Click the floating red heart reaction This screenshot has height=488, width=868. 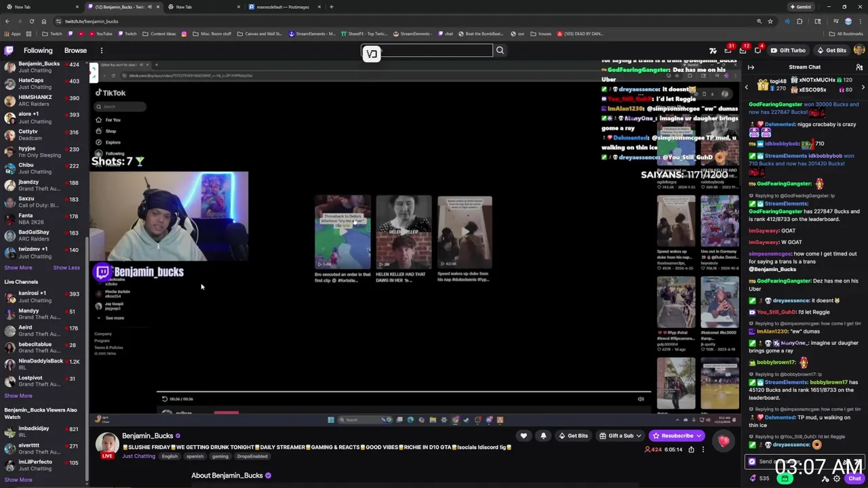pos(724,441)
